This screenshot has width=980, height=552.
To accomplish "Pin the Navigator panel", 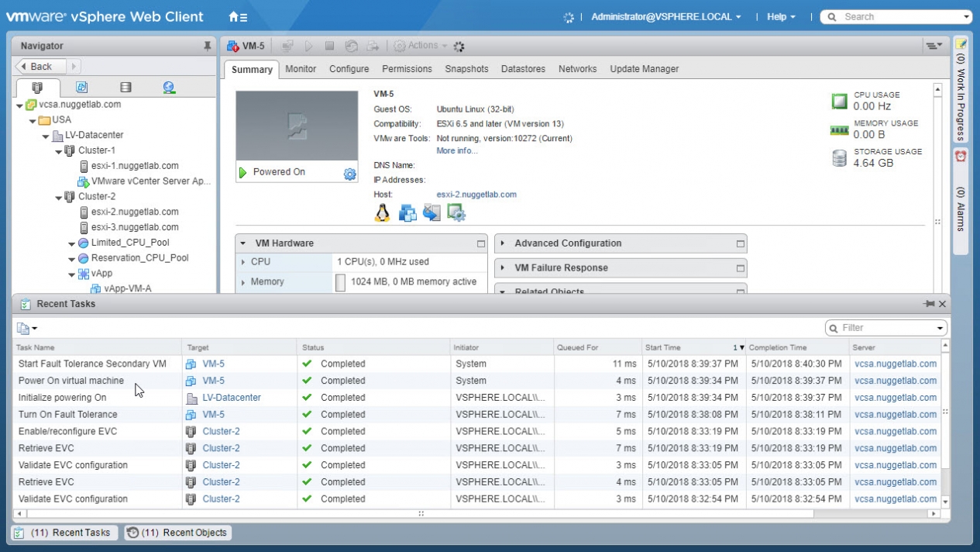I will point(207,47).
